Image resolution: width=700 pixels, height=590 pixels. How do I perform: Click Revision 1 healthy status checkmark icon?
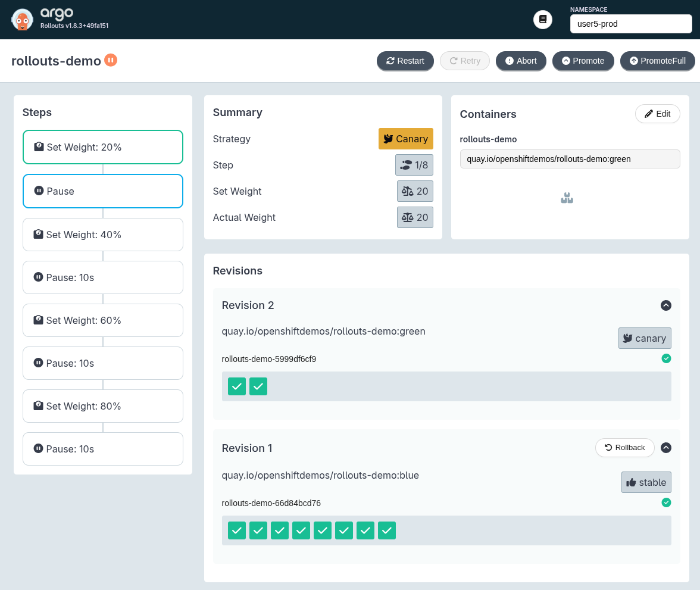[x=666, y=502]
